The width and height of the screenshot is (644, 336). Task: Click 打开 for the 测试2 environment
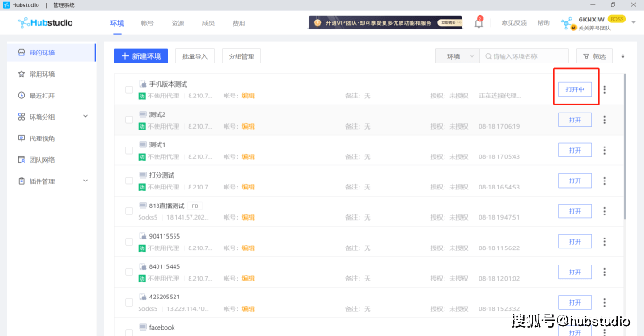point(575,120)
